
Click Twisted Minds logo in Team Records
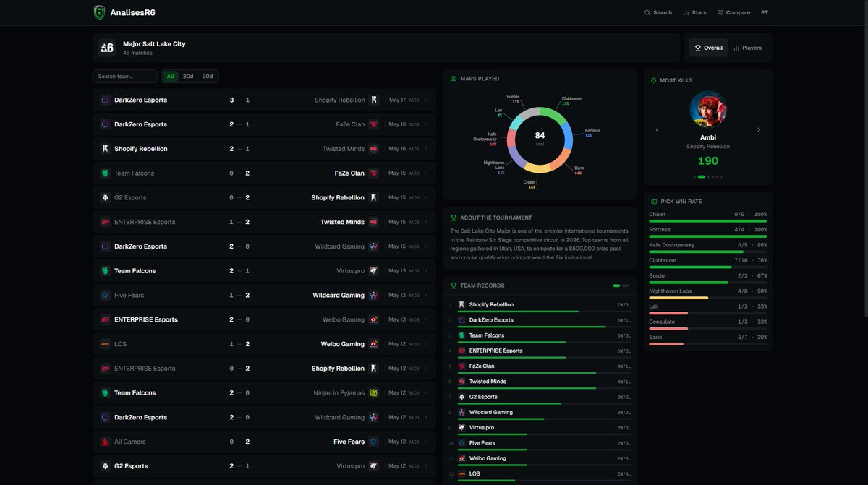pos(461,382)
